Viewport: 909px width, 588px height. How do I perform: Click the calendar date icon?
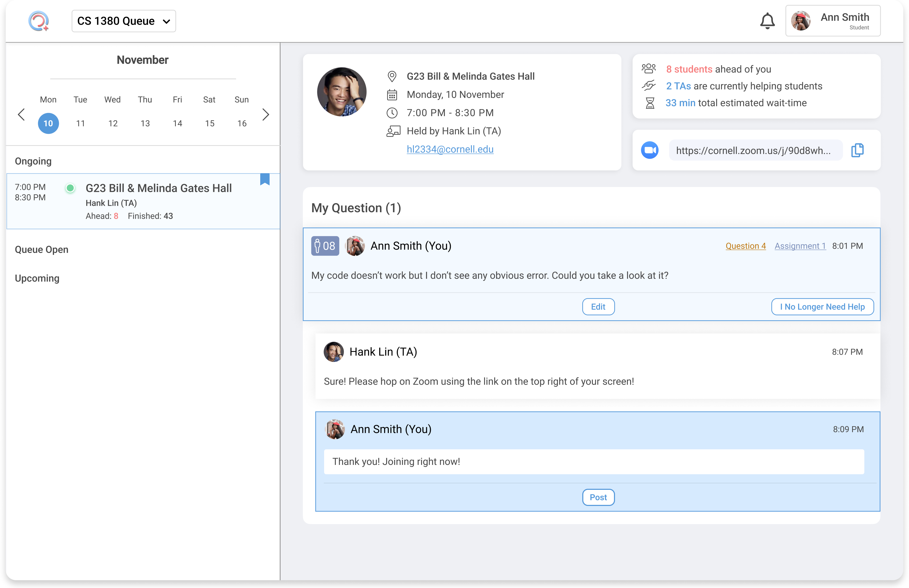392,95
